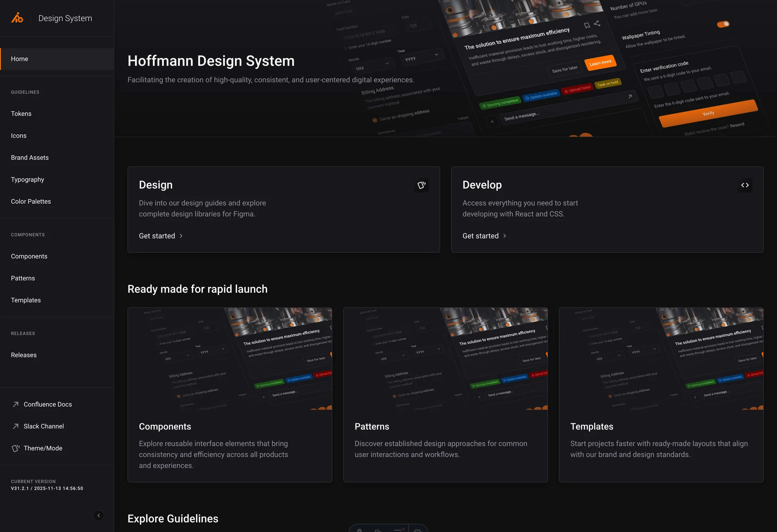Viewport: 777px width, 532px height.
Task: Click the code icon on the Develop card
Action: point(745,185)
